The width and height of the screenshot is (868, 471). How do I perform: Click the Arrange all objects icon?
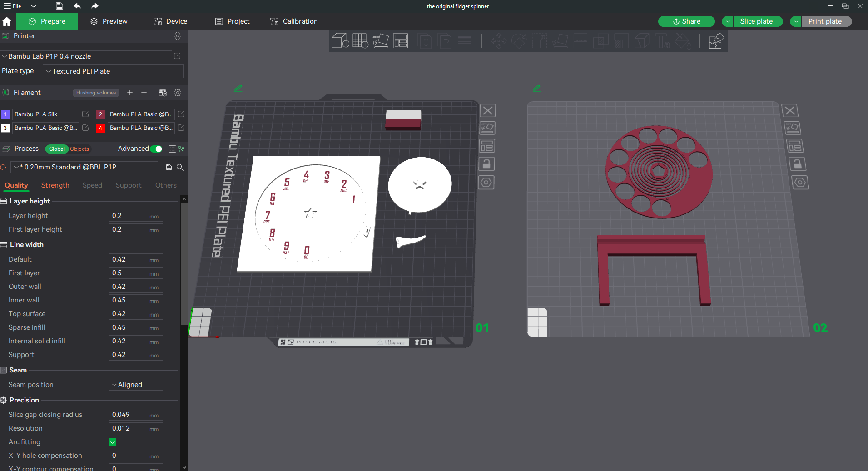401,41
